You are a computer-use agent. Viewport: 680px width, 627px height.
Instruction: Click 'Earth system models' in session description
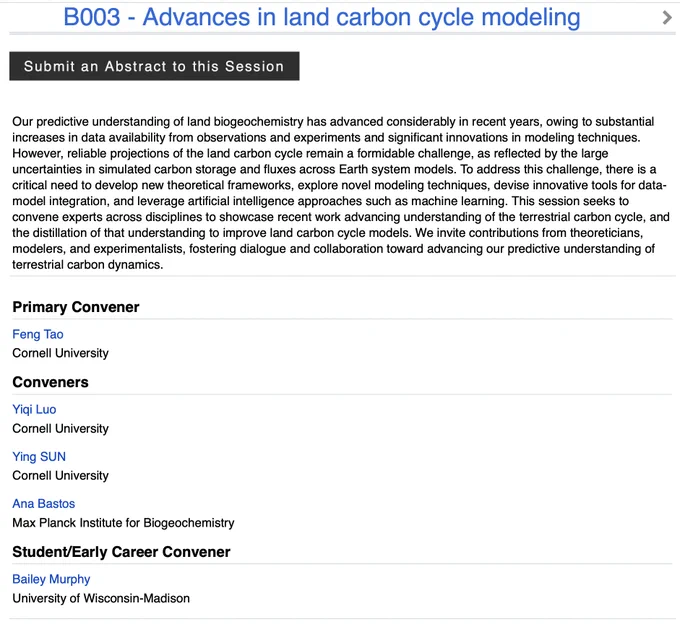[396, 169]
